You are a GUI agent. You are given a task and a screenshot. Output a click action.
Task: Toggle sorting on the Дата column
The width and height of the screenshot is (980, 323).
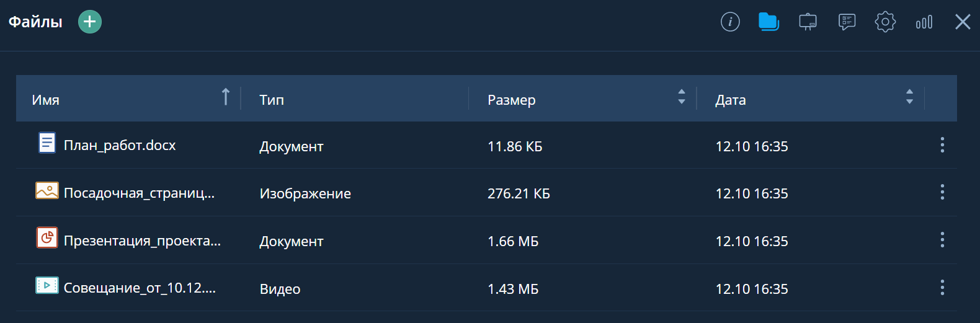click(x=909, y=97)
